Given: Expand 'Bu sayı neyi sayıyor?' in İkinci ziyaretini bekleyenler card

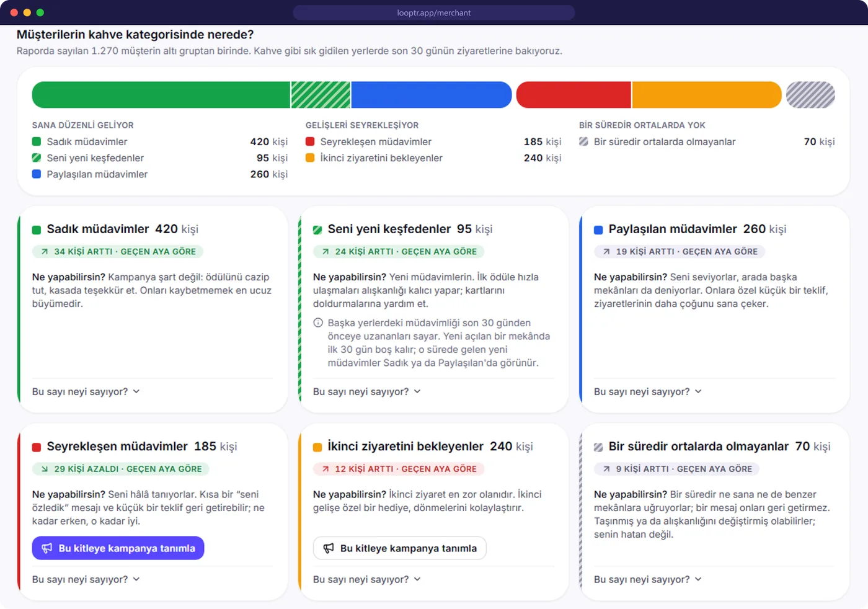Looking at the screenshot, I should point(367,579).
